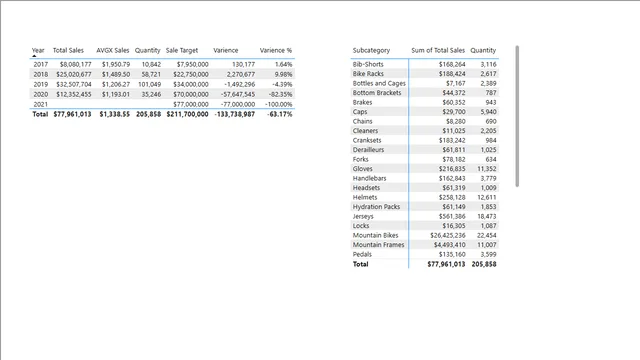Select the 2021 year cell
Image resolution: width=640 pixels, height=360 pixels.
tap(40, 104)
